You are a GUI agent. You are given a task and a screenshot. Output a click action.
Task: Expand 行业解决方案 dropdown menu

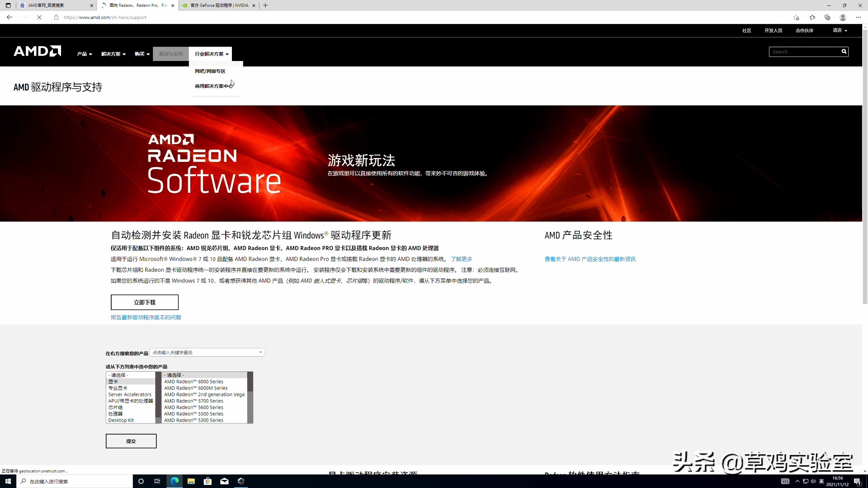(211, 54)
